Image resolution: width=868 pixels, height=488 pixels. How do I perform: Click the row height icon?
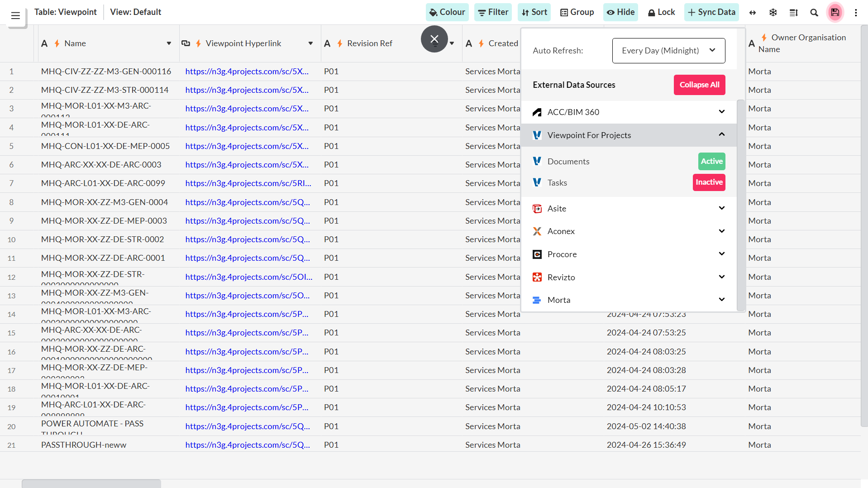(793, 13)
